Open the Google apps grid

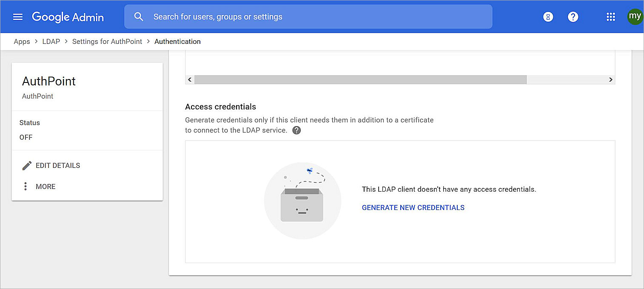(610, 17)
